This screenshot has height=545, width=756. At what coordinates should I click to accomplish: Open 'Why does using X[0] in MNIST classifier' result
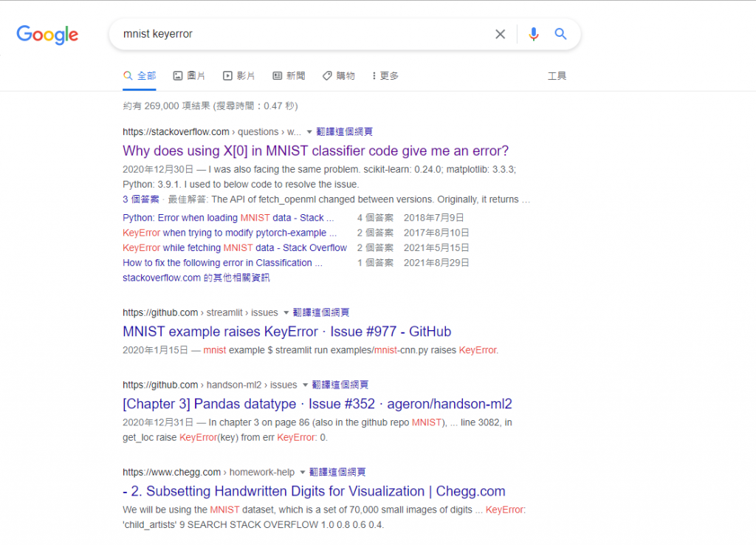tap(315, 151)
